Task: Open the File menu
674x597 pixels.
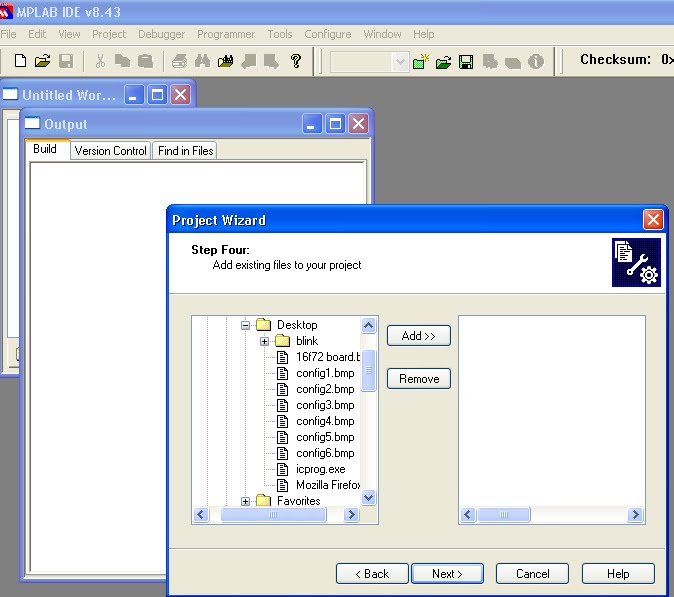Action: click(8, 34)
